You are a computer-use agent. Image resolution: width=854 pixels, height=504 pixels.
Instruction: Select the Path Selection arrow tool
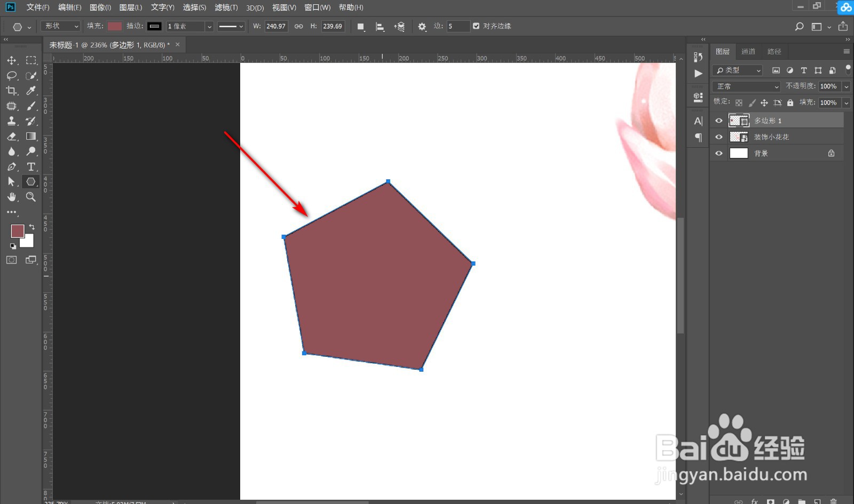12,182
